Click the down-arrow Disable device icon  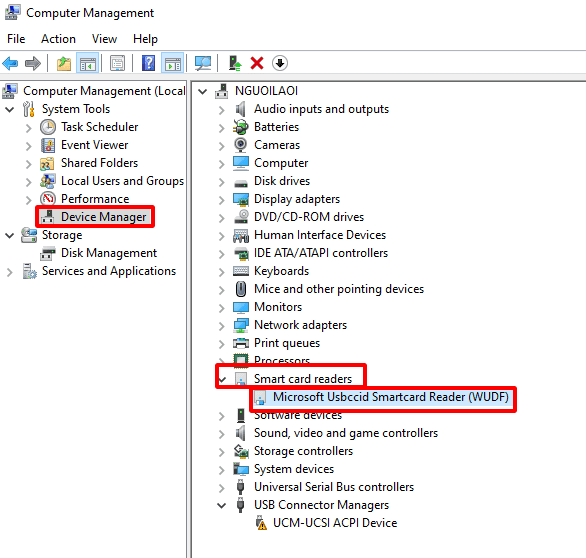pos(280,63)
